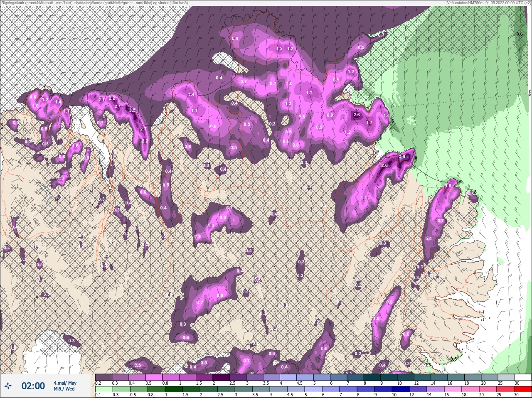The image size is (532, 398).
Task: Pick lightest green rain swatch between 0.1 and 0.3
Action: 103,389
